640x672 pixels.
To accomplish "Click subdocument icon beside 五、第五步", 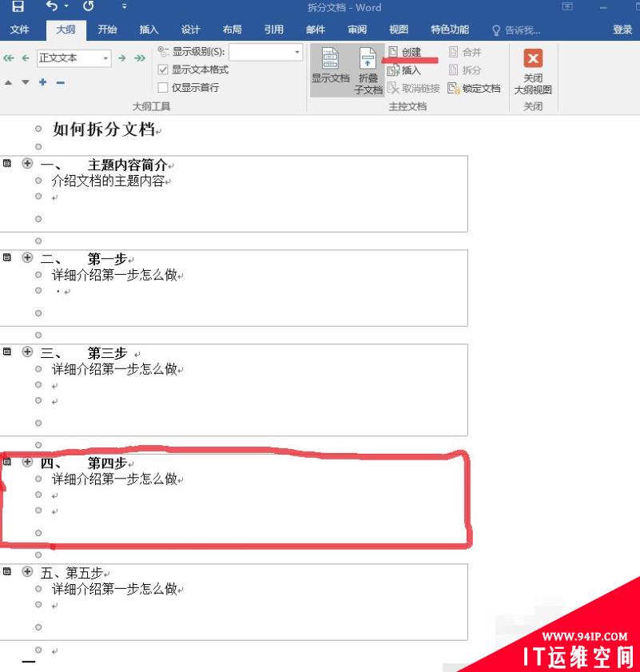I will pyautogui.click(x=7, y=571).
